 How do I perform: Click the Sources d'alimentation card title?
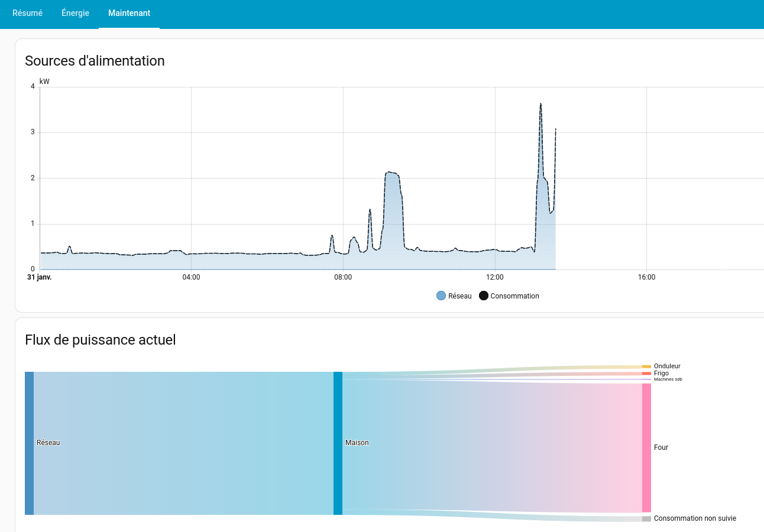click(95, 61)
